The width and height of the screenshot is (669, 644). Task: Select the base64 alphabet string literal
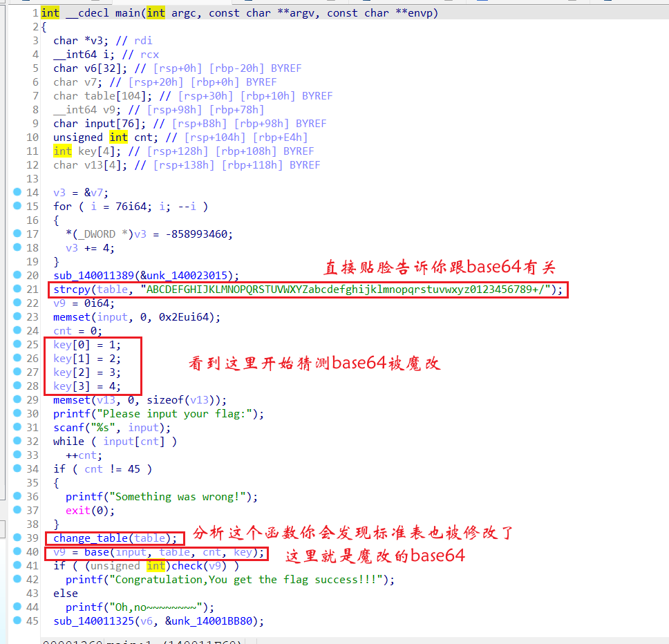tap(346, 290)
